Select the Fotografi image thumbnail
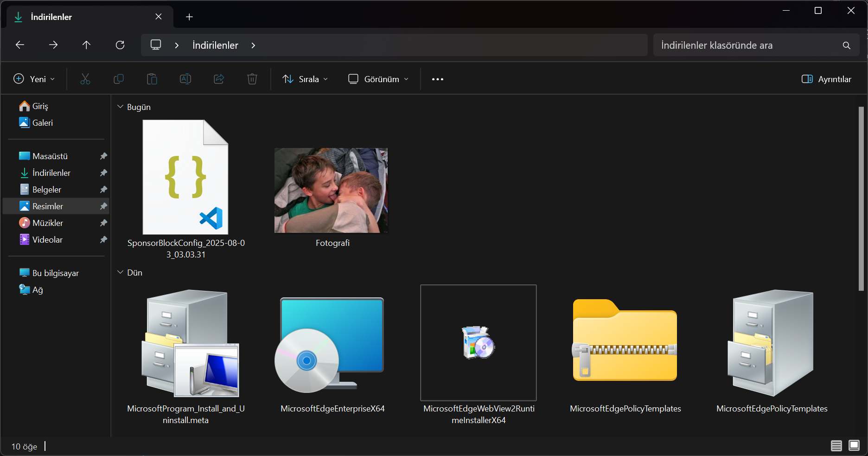868x456 pixels. click(331, 190)
